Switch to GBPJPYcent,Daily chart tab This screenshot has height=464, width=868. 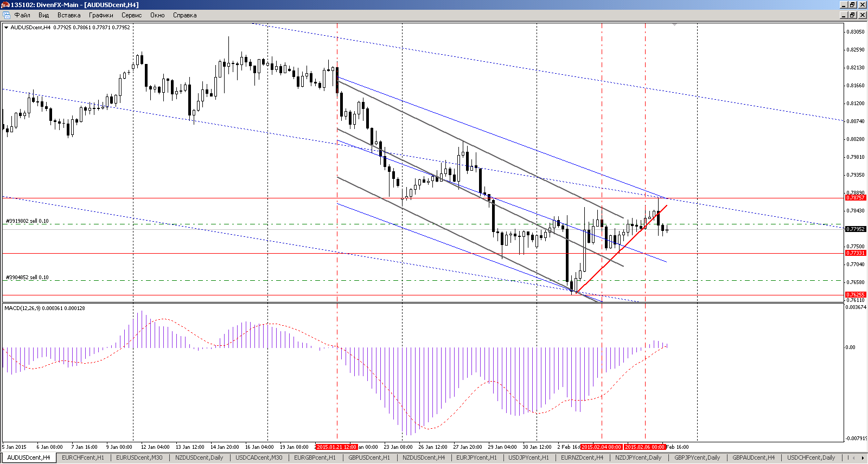(697, 457)
